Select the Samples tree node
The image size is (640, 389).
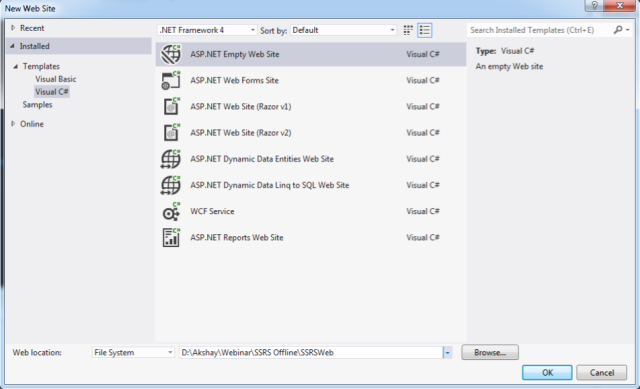[38, 104]
